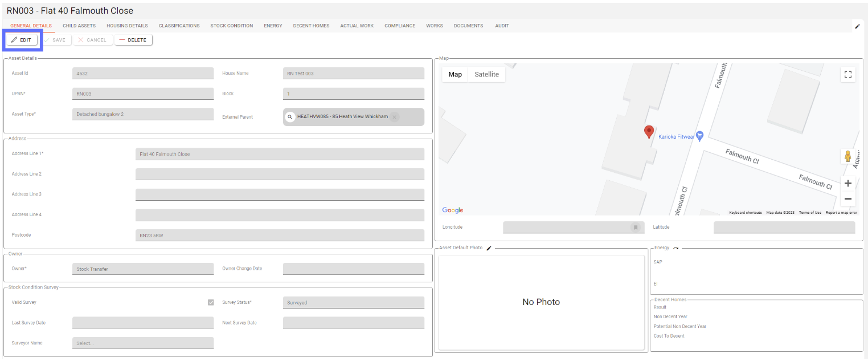Viewport: 868px width, 361px height.
Task: Click the Street View pegman icon
Action: [x=847, y=156]
